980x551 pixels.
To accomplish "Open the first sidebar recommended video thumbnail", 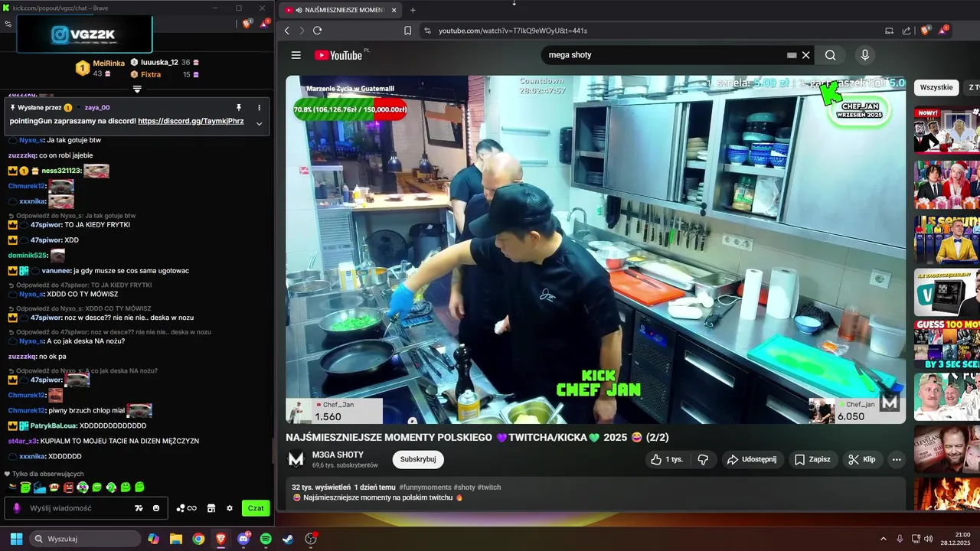I will tap(946, 130).
